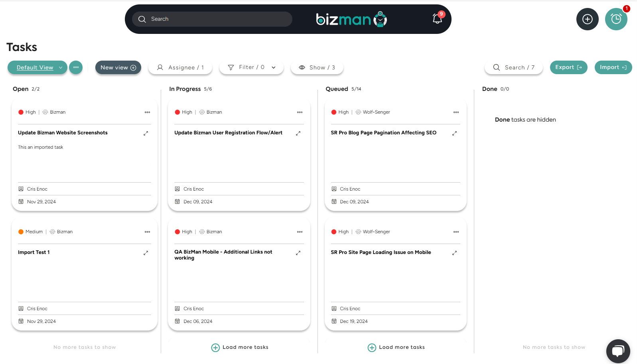Expand QA BizMan Mobile Additional Links task

tap(298, 253)
